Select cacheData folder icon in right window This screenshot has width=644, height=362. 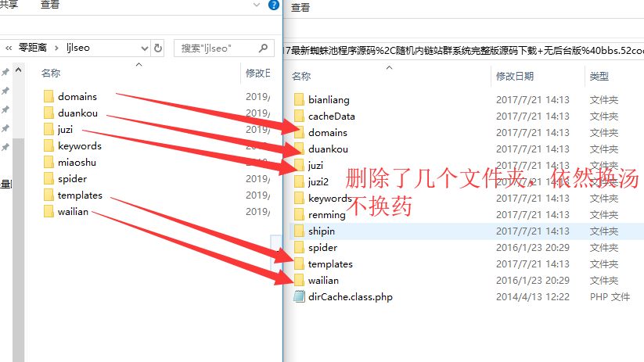pyautogui.click(x=299, y=116)
